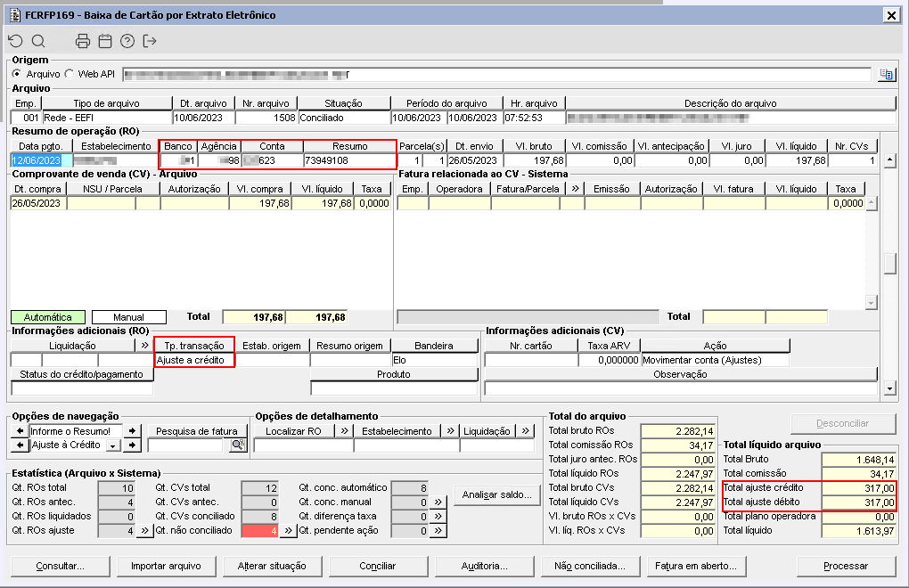Open the Ajuste à Crédito dropdown

point(112,445)
